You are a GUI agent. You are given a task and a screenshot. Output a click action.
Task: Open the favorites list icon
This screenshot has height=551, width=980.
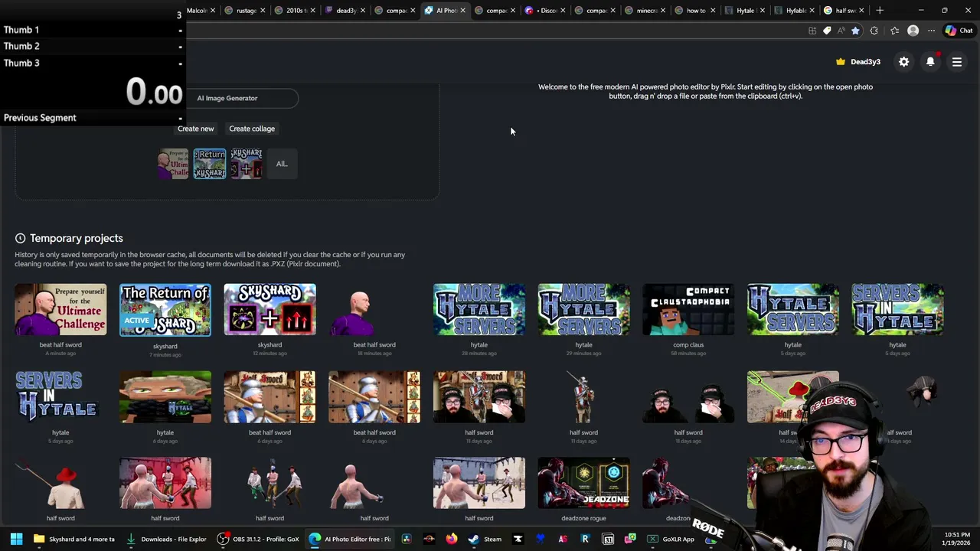click(894, 31)
